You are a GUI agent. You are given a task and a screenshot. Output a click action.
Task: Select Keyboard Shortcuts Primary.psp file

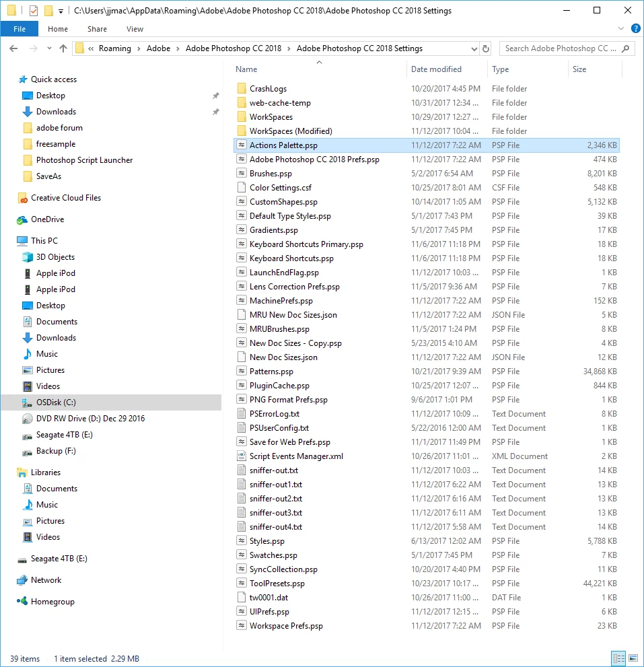pyautogui.click(x=306, y=244)
